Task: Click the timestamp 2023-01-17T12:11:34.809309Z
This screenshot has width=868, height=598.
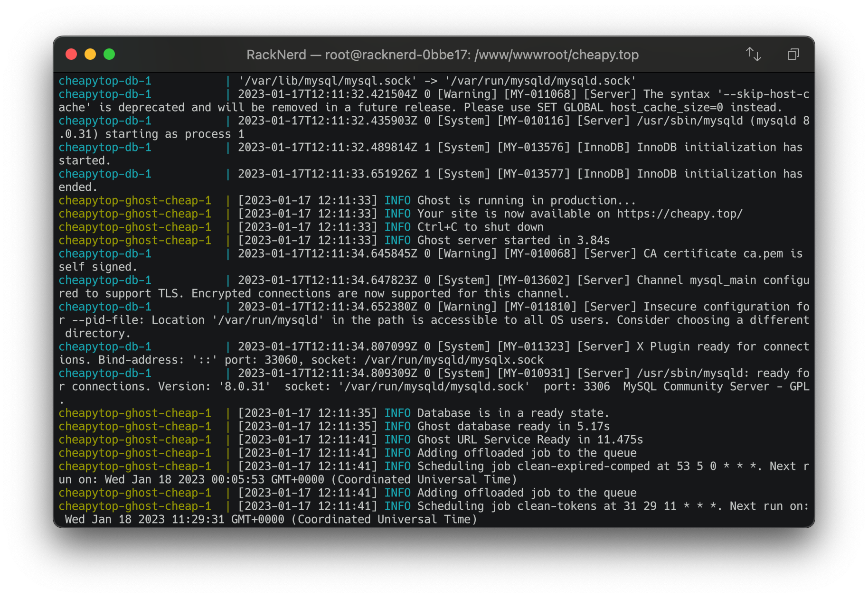Action: 328,373
